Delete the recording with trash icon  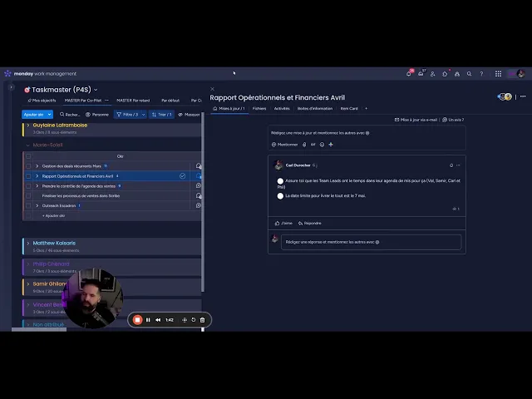203,319
